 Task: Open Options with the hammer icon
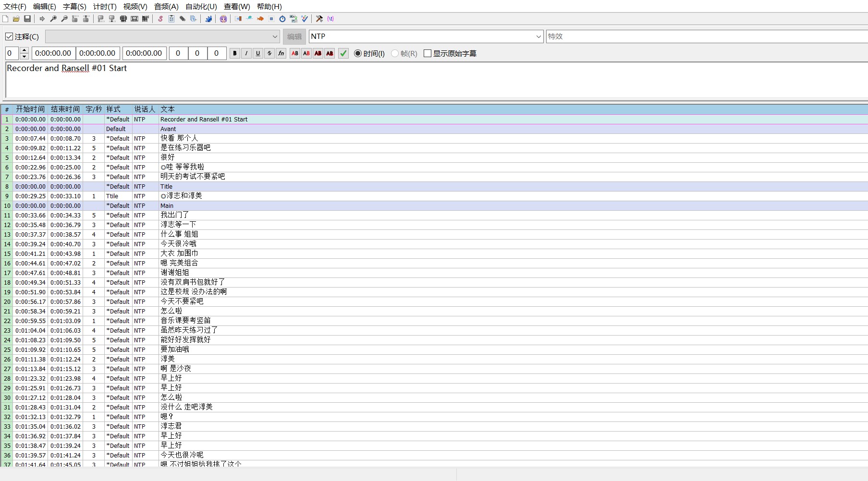(319, 19)
